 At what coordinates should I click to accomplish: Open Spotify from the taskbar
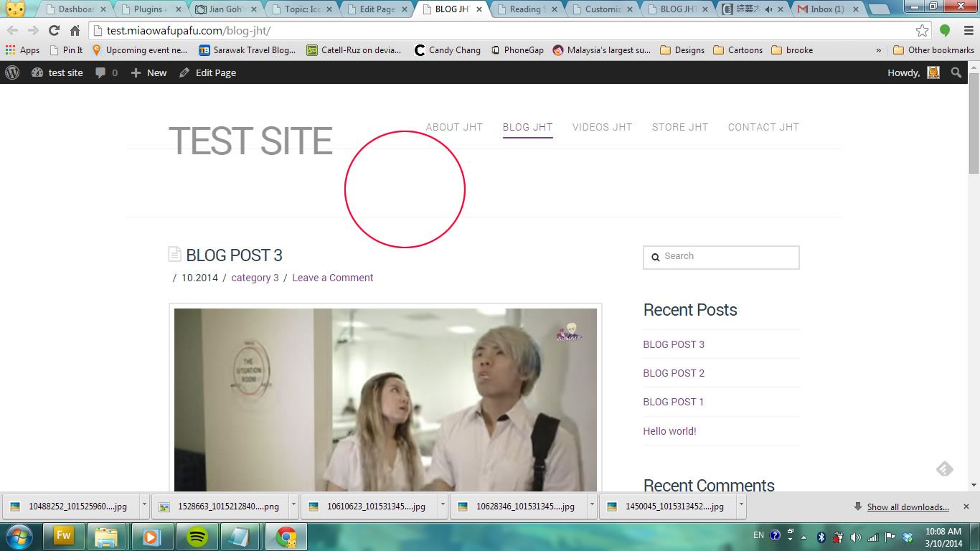tap(197, 537)
